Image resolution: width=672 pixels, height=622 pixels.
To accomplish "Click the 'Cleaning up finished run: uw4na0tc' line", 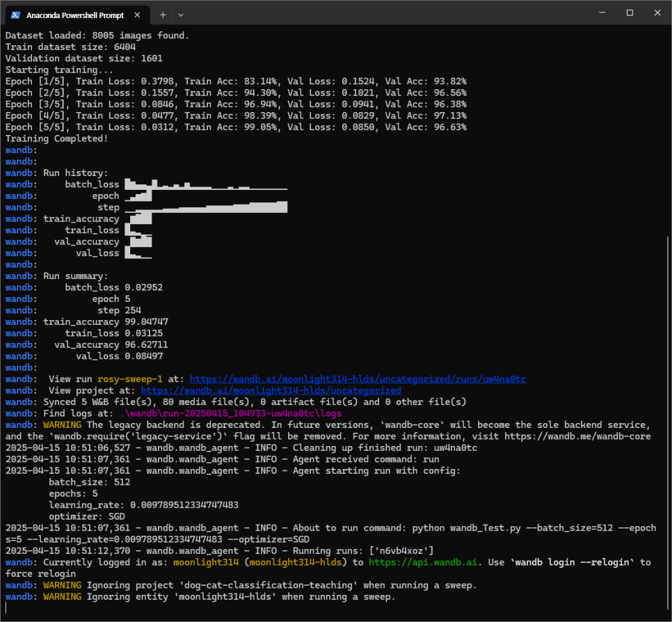I will pyautogui.click(x=241, y=447).
